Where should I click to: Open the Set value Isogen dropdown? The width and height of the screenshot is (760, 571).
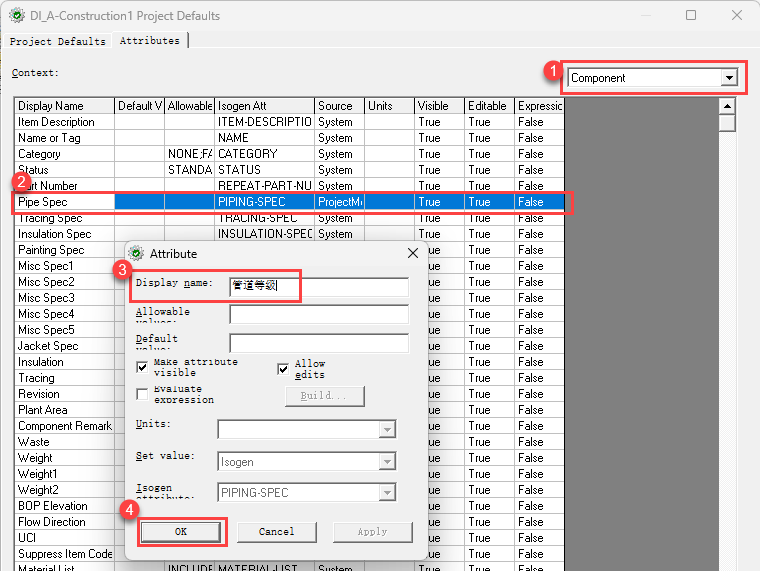coord(386,461)
